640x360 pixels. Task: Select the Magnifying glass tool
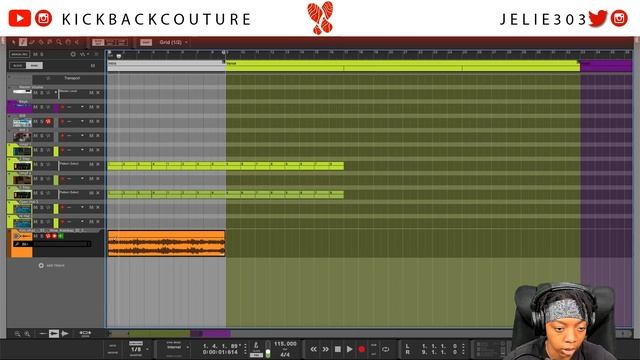tap(58, 42)
